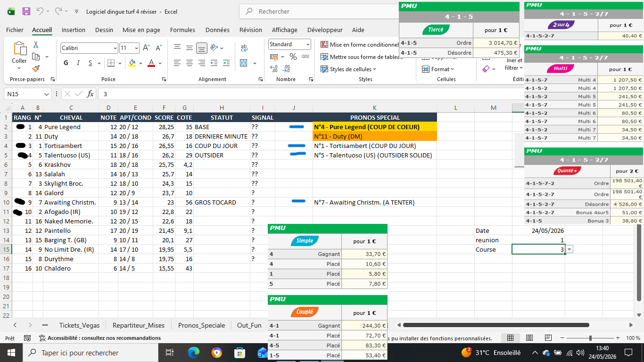Open the Calibri font name dropdown
Image resolution: width=644 pixels, height=362 pixels.
pyautogui.click(x=115, y=48)
